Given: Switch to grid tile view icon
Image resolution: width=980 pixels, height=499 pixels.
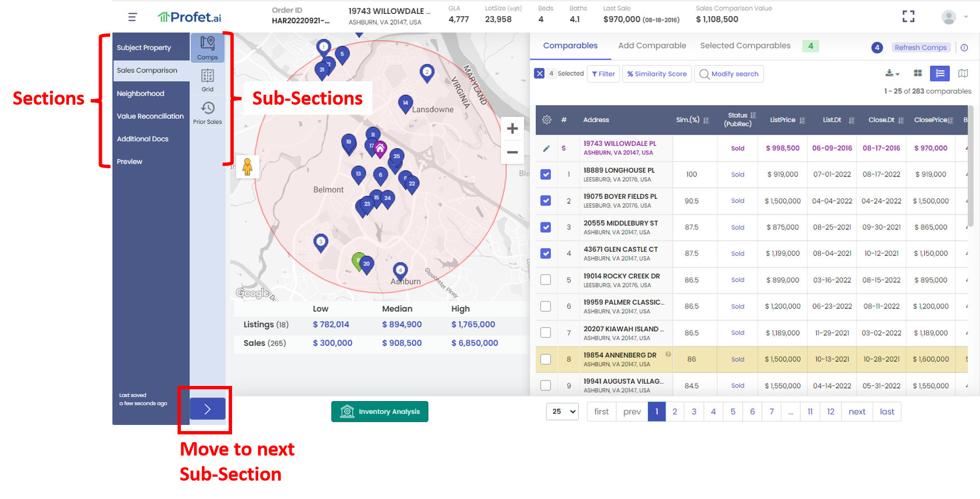Looking at the screenshot, I should tap(918, 74).
